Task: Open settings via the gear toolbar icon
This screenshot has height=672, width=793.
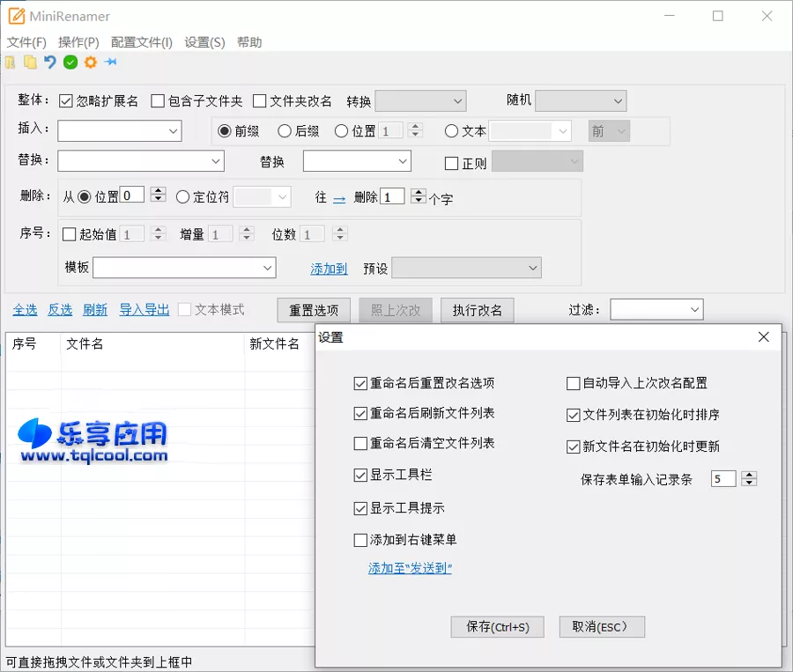Action: 93,63
